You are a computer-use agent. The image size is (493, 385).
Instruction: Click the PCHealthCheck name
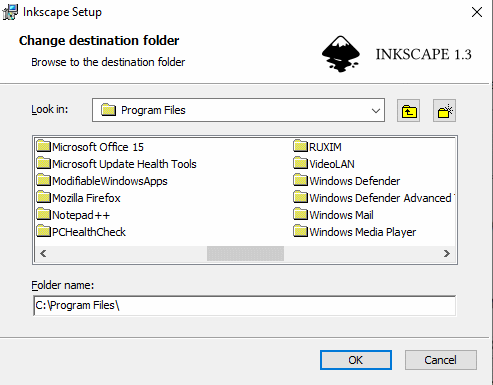point(89,232)
